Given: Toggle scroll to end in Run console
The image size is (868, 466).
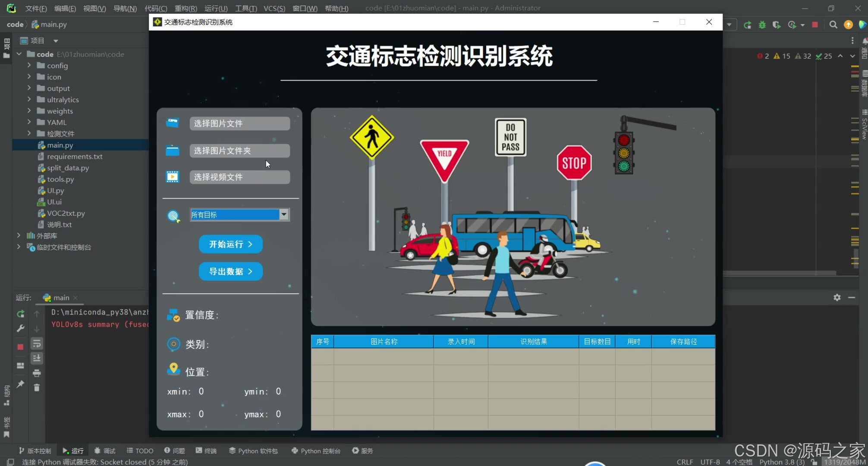Looking at the screenshot, I should (37, 358).
